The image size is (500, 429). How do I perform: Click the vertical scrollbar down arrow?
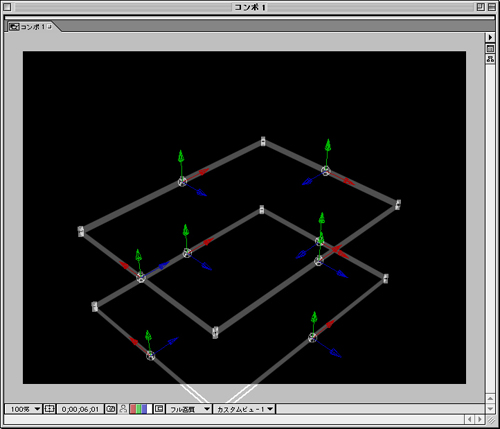tap(490, 409)
